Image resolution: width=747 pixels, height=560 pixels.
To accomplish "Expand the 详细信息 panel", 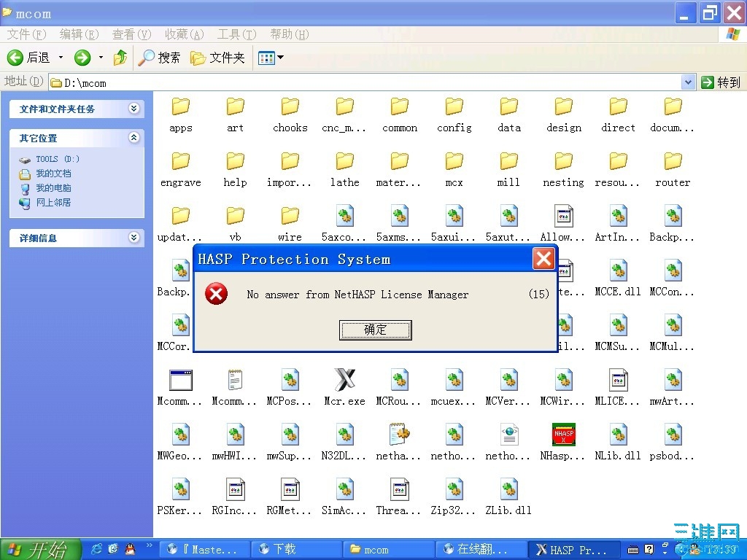I will coord(134,237).
